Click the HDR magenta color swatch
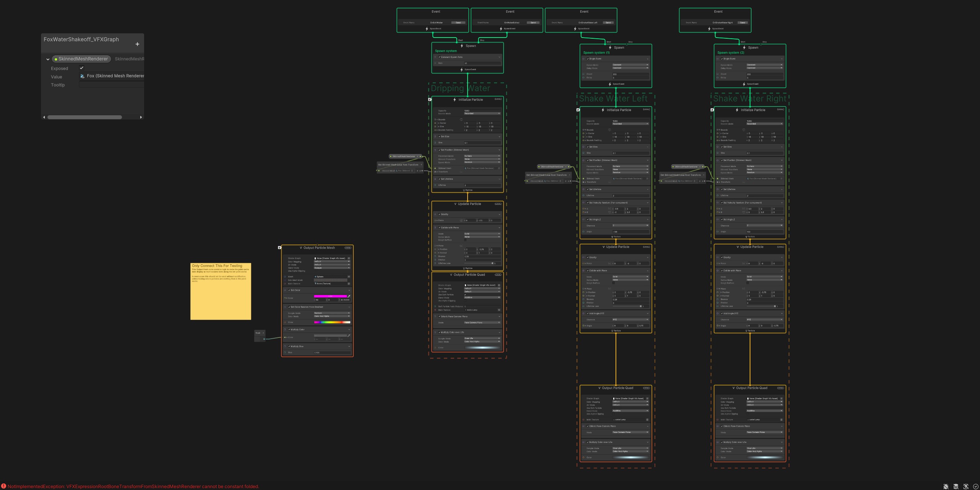Image resolution: width=980 pixels, height=490 pixels. 330,296
